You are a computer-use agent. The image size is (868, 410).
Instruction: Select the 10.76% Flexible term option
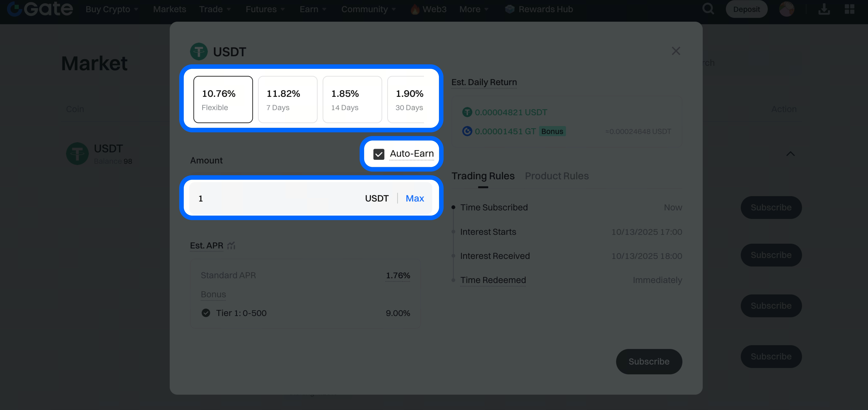point(223,99)
